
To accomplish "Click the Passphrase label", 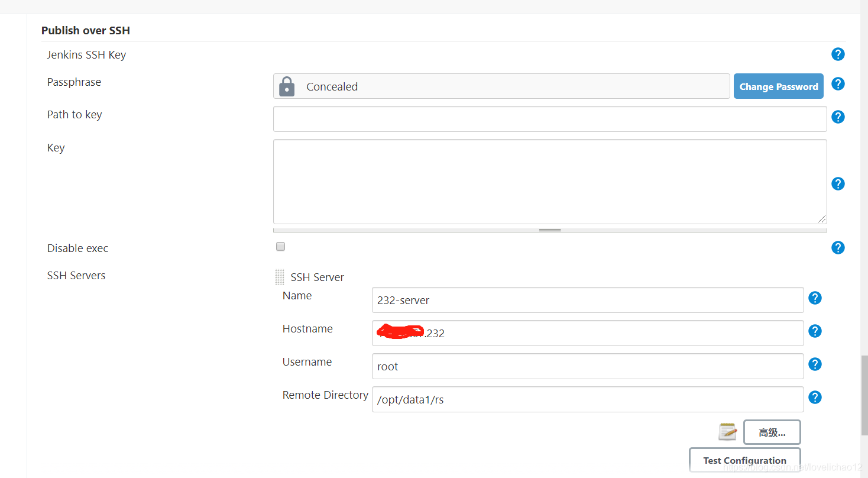I will coord(74,82).
